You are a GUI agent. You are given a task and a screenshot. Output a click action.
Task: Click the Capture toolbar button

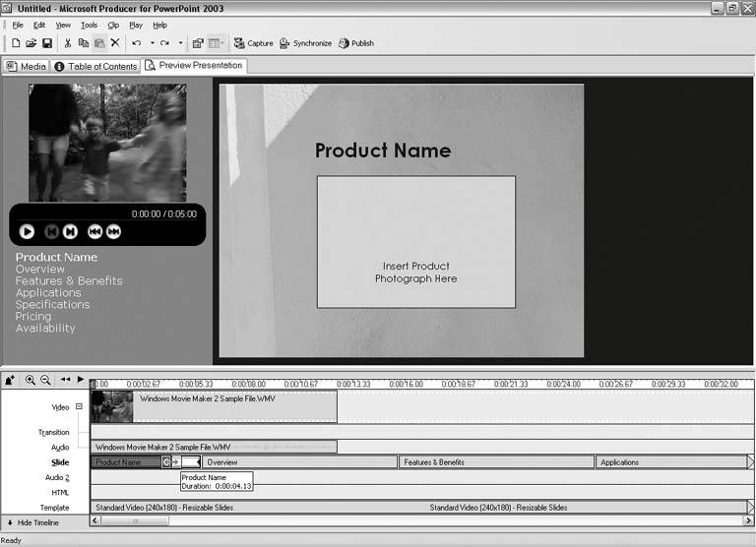tap(253, 43)
